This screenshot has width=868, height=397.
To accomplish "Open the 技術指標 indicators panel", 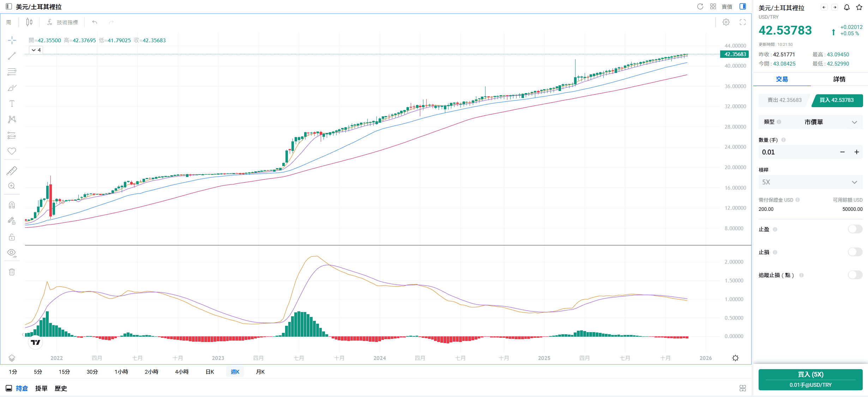I will (x=67, y=22).
